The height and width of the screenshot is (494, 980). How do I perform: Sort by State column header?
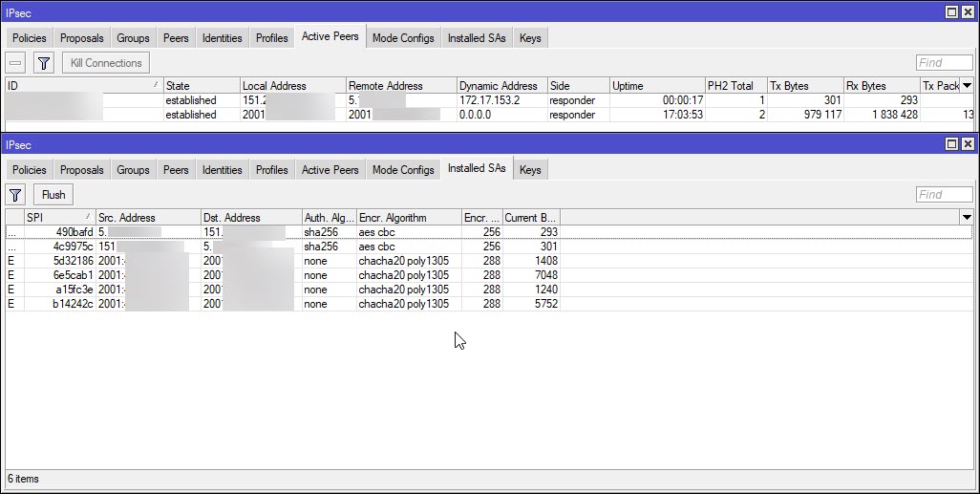coord(202,86)
